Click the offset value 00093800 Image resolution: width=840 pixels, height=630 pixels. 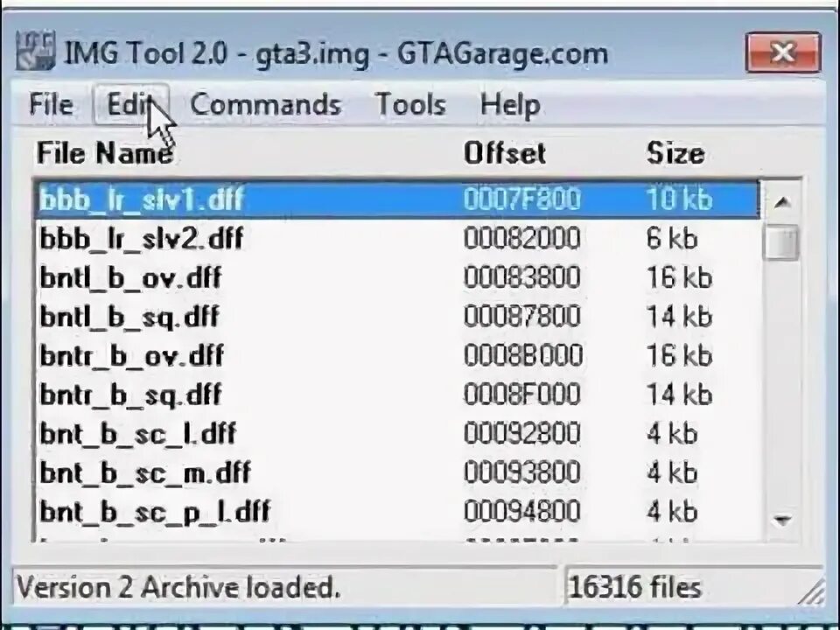tap(522, 473)
